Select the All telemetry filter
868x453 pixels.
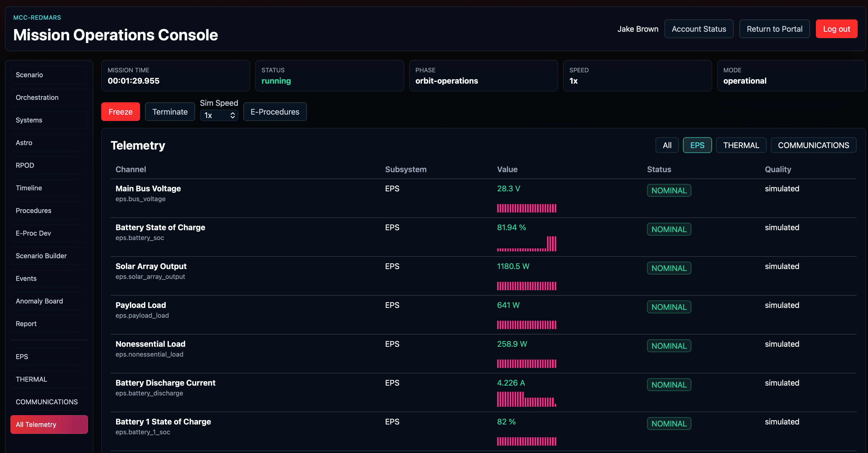point(667,145)
